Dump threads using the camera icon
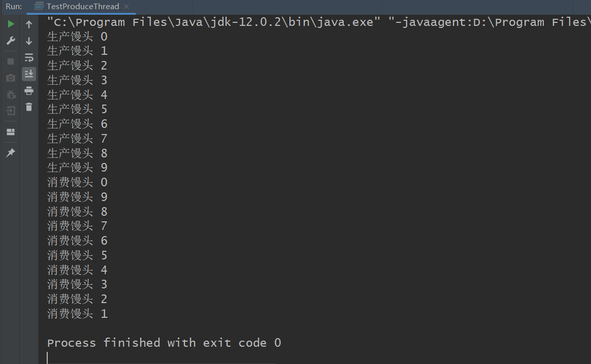 point(11,78)
